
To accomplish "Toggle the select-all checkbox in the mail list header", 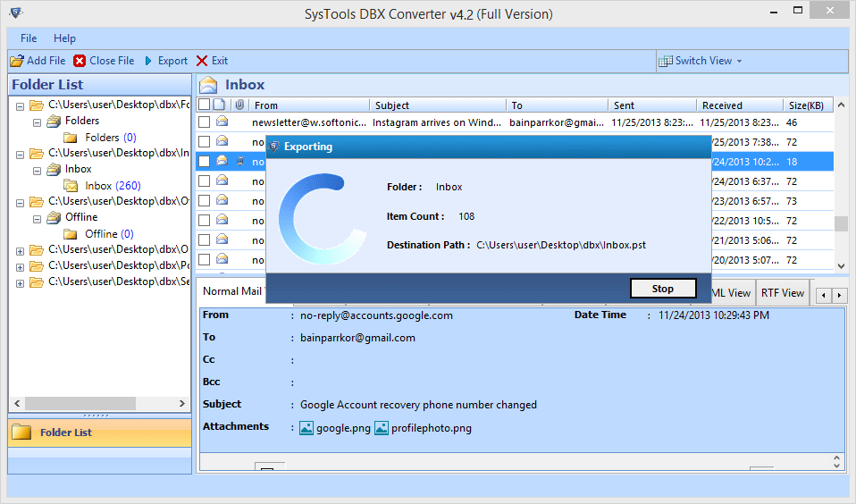I will point(205,105).
